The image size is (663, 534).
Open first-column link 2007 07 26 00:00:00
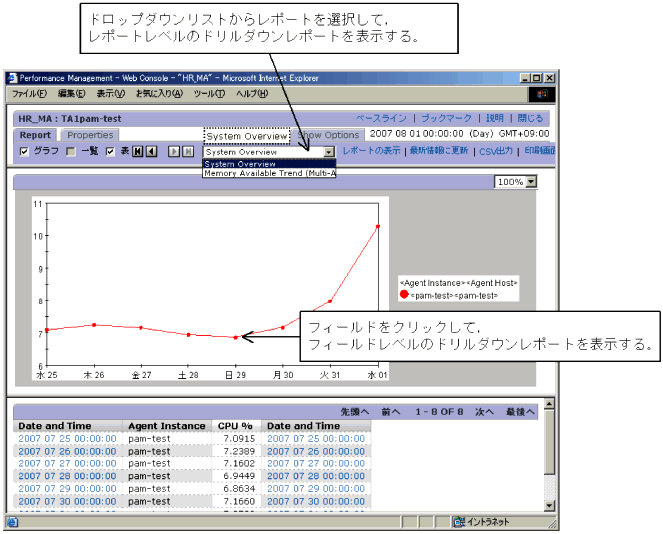point(67,452)
